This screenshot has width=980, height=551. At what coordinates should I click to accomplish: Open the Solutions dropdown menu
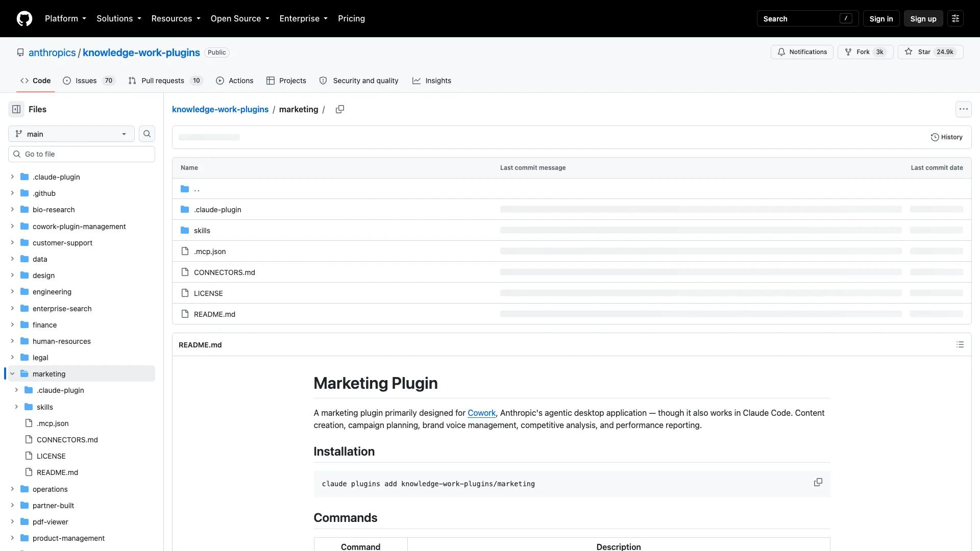[119, 18]
